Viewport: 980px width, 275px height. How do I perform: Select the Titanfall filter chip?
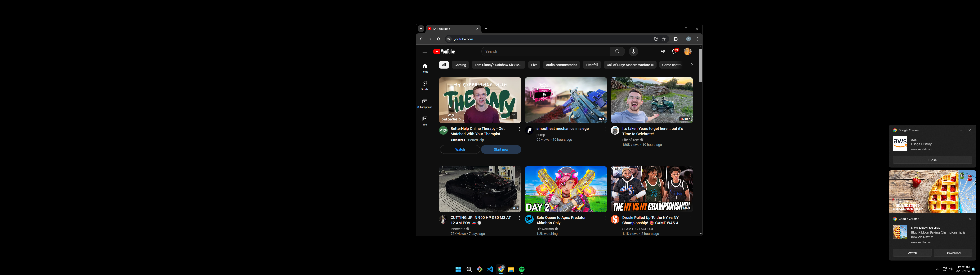tap(592, 65)
